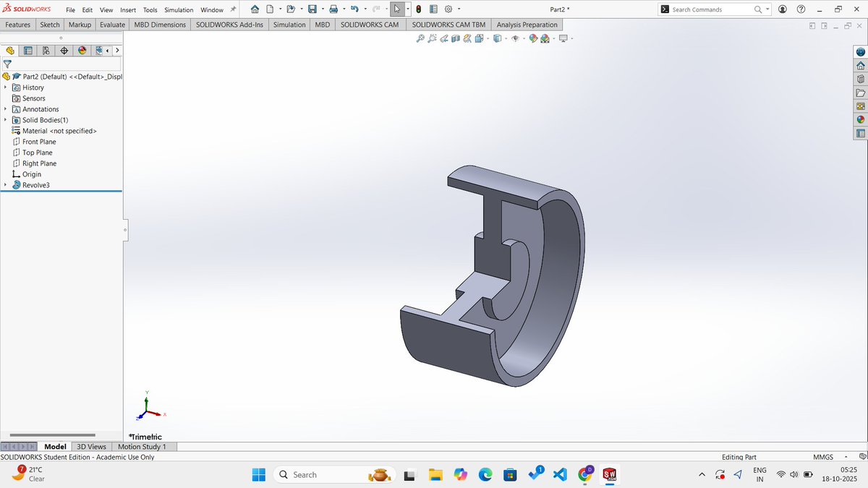Open the 3D Views bottom tab
The image size is (868, 488).
92,447
